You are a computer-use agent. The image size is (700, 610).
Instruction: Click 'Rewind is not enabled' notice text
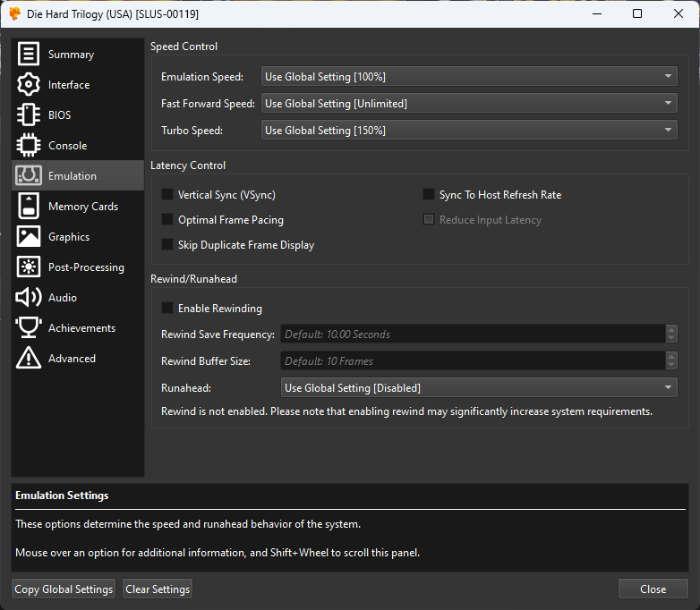(406, 411)
